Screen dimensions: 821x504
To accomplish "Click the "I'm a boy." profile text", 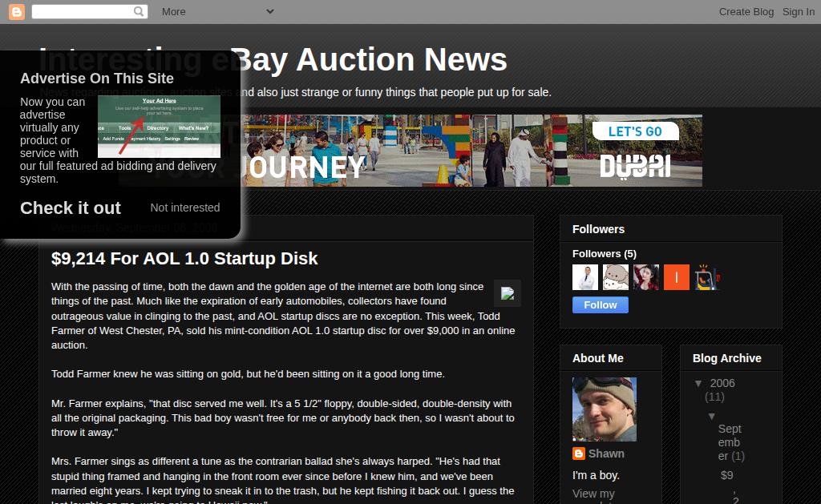I will (596, 475).
